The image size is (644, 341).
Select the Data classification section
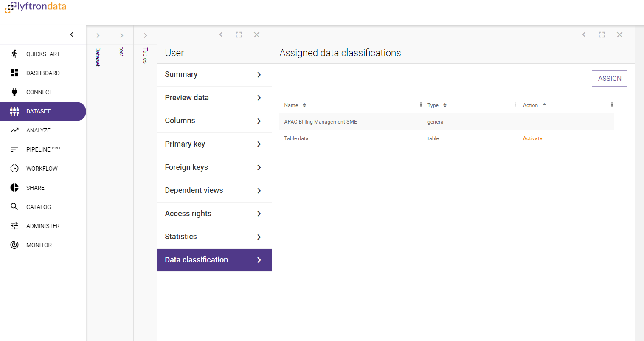(214, 260)
